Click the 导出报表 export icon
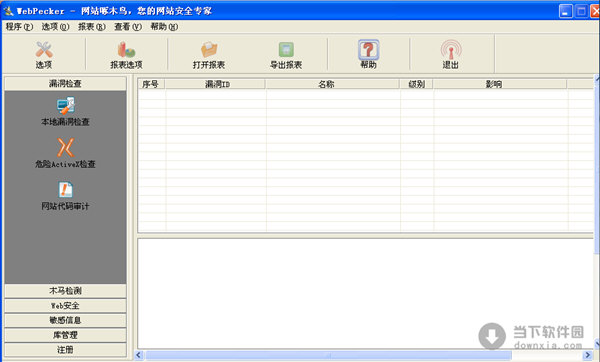Image resolution: width=600 pixels, height=362 pixels. (286, 50)
